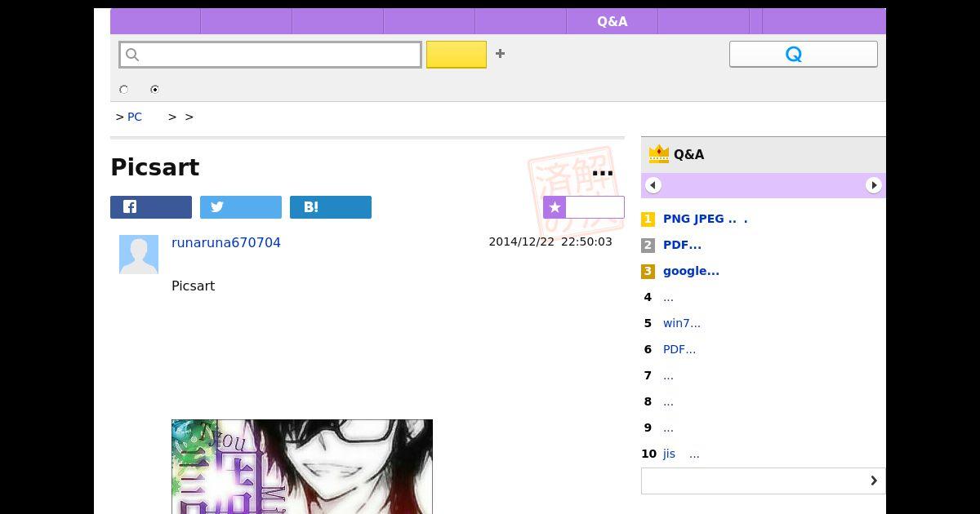Select the first unselected radio button
The height and width of the screenshot is (514, 980).
(124, 90)
